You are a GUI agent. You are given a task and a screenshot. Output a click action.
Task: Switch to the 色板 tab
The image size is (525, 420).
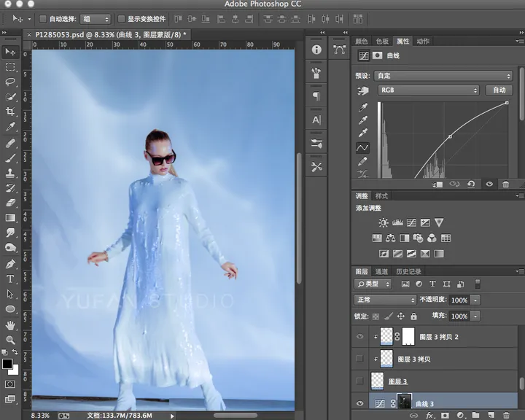(x=382, y=41)
